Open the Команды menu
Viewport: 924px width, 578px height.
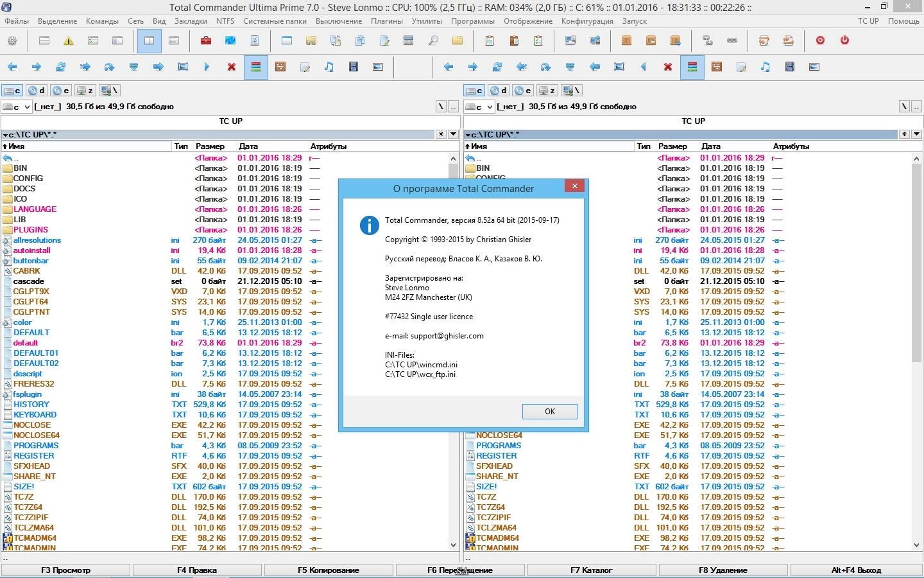click(102, 21)
